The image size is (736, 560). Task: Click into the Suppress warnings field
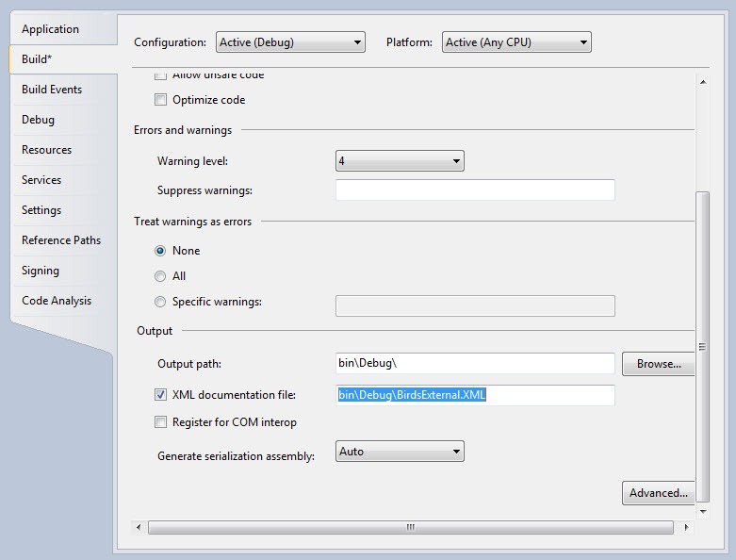pos(475,190)
